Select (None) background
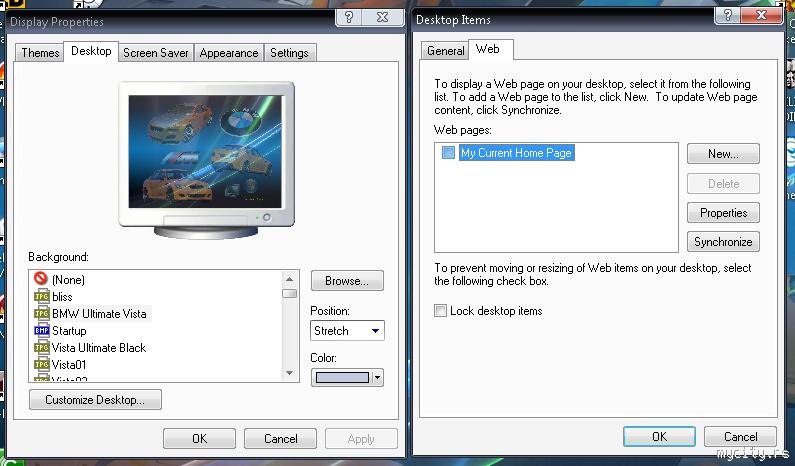Screen dimensions: 795x466 coord(68,279)
